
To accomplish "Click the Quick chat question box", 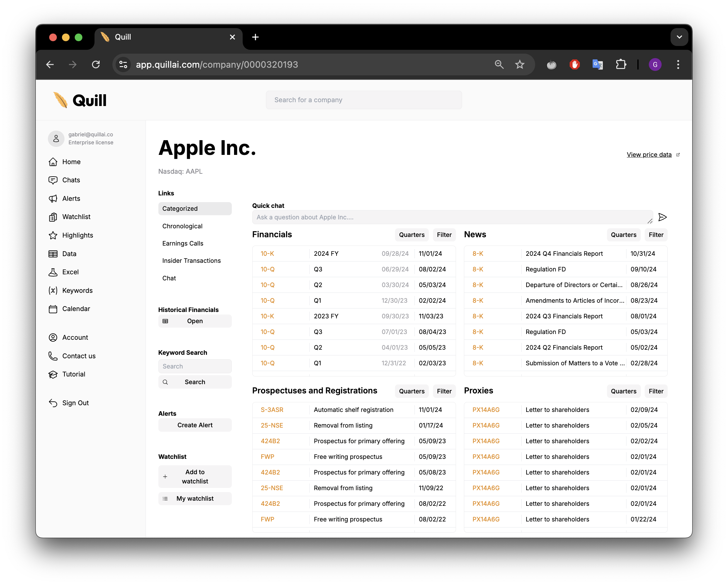I will click(x=452, y=217).
